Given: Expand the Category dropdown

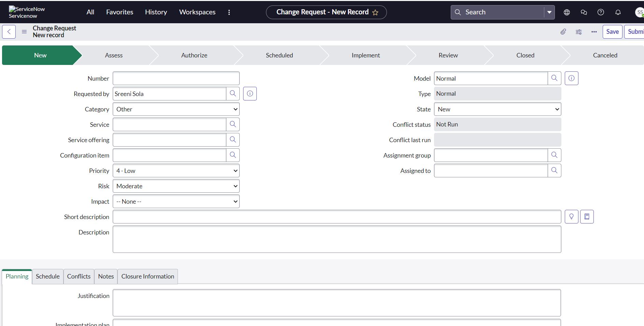Looking at the screenshot, I should (x=176, y=109).
